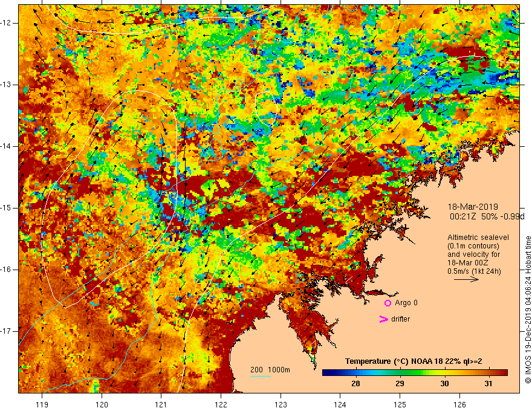Click the 119 longitude axis label
This screenshot has height=411, width=532.
click(x=42, y=404)
